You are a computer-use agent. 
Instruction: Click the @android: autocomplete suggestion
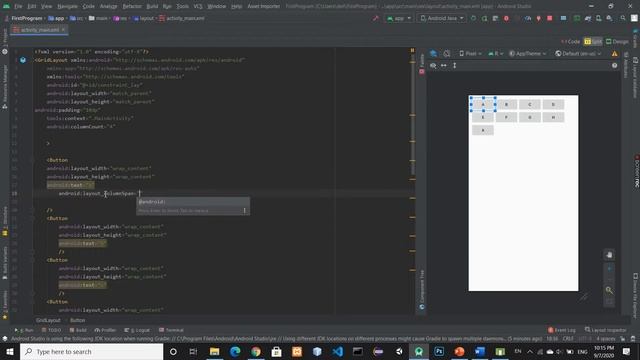point(193,202)
